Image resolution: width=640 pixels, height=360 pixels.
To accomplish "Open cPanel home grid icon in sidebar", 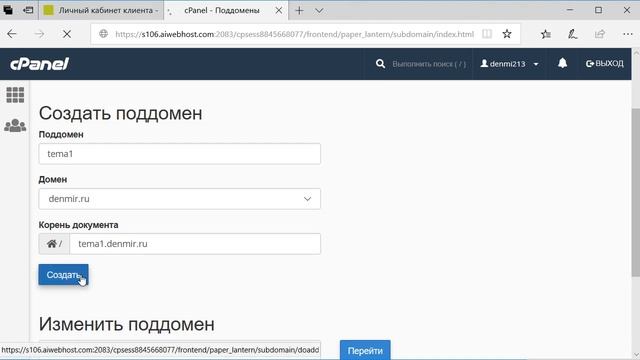I will [15, 95].
